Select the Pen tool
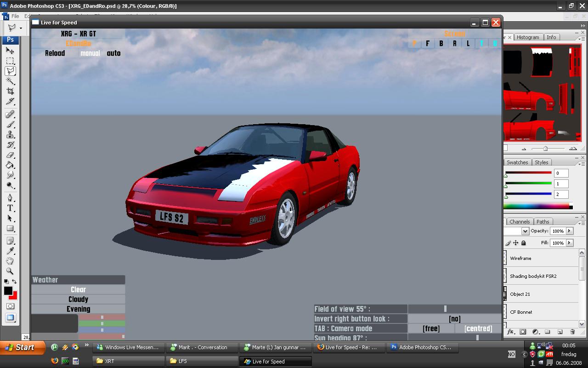Screen dimensions: 588x368 pyautogui.click(x=10, y=198)
